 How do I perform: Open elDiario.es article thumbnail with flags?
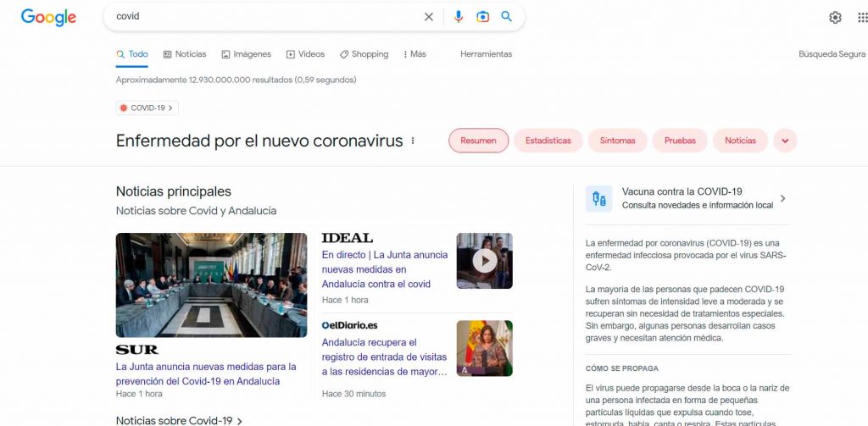tap(484, 349)
